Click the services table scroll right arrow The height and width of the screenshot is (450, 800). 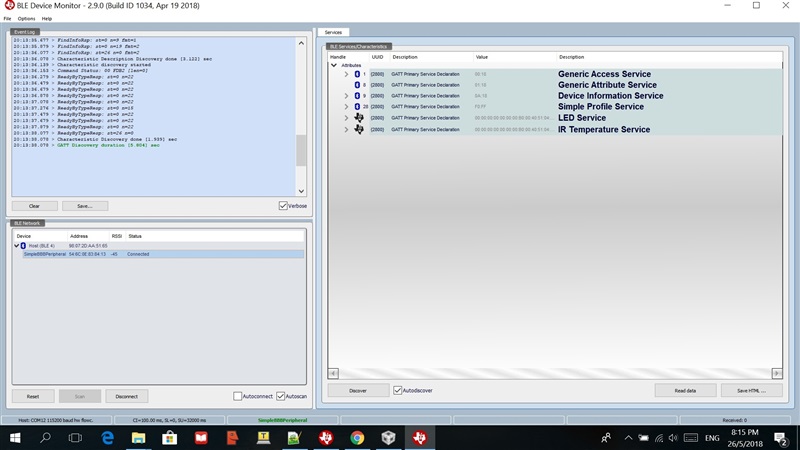pos(777,373)
